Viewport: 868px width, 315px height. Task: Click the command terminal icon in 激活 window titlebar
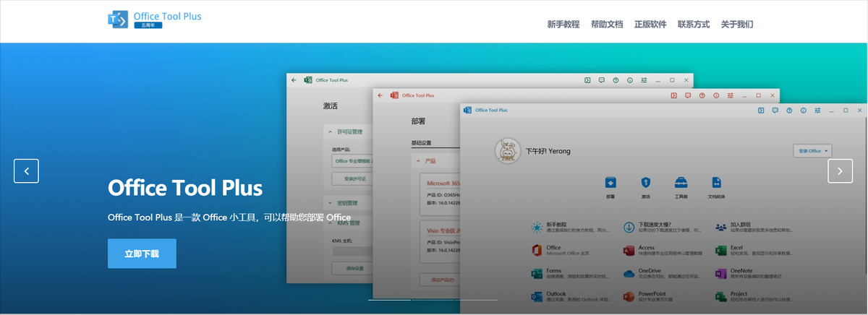tap(587, 80)
